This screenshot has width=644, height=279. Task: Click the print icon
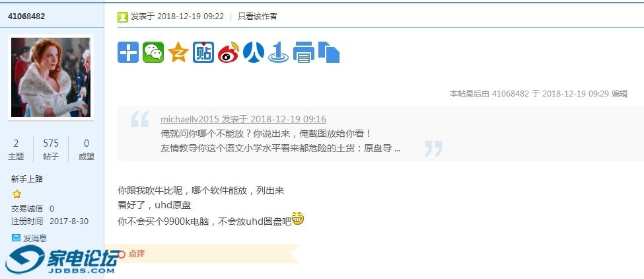point(304,53)
